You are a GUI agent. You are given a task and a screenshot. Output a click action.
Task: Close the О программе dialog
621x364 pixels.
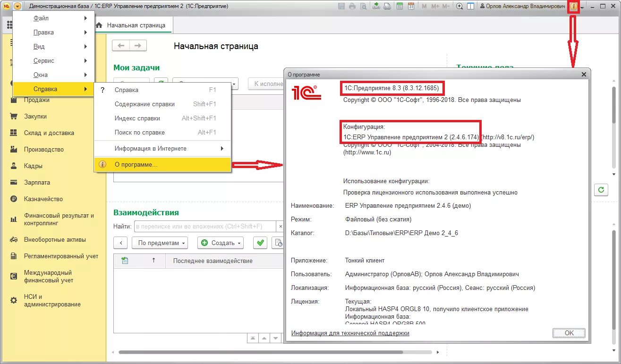[x=584, y=75]
